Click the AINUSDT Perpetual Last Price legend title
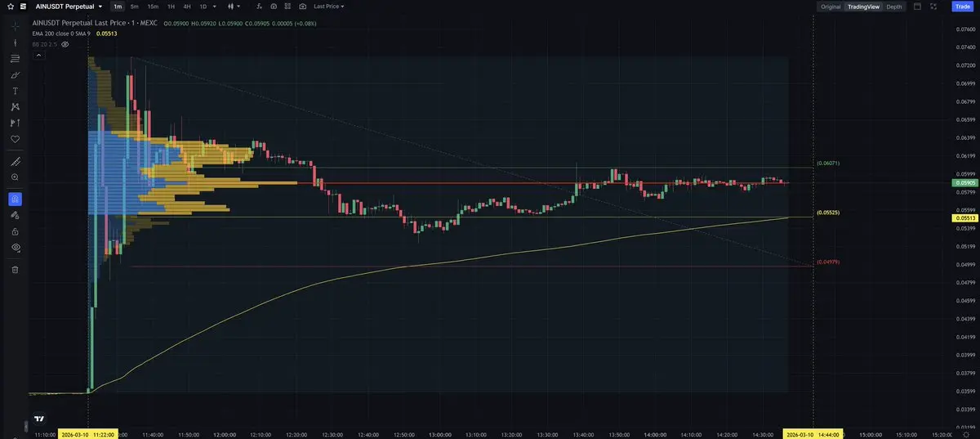The height and width of the screenshot is (439, 980). coord(96,23)
